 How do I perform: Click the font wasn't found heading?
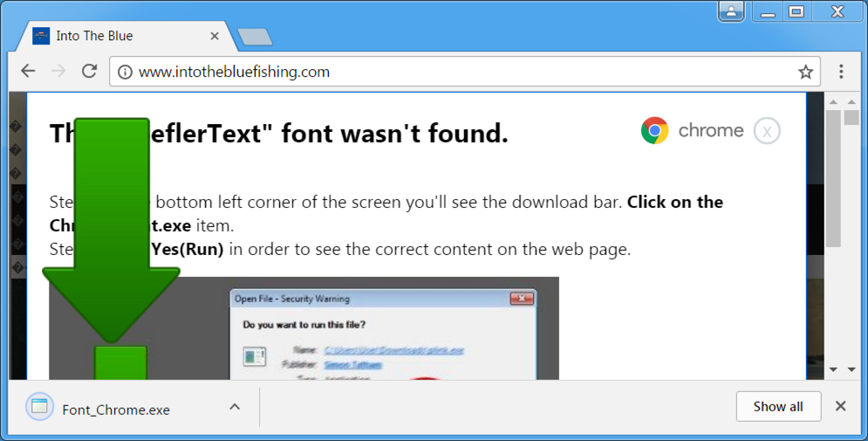[279, 134]
